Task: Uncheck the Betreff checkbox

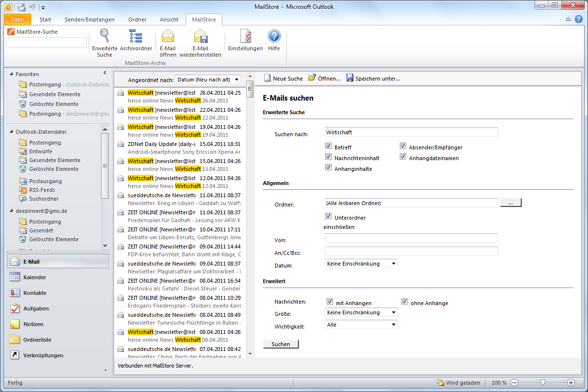Action: [329, 147]
